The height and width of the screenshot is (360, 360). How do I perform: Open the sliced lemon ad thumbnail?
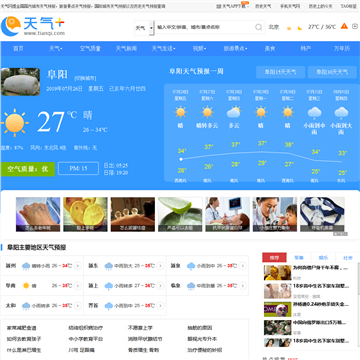[85, 214]
